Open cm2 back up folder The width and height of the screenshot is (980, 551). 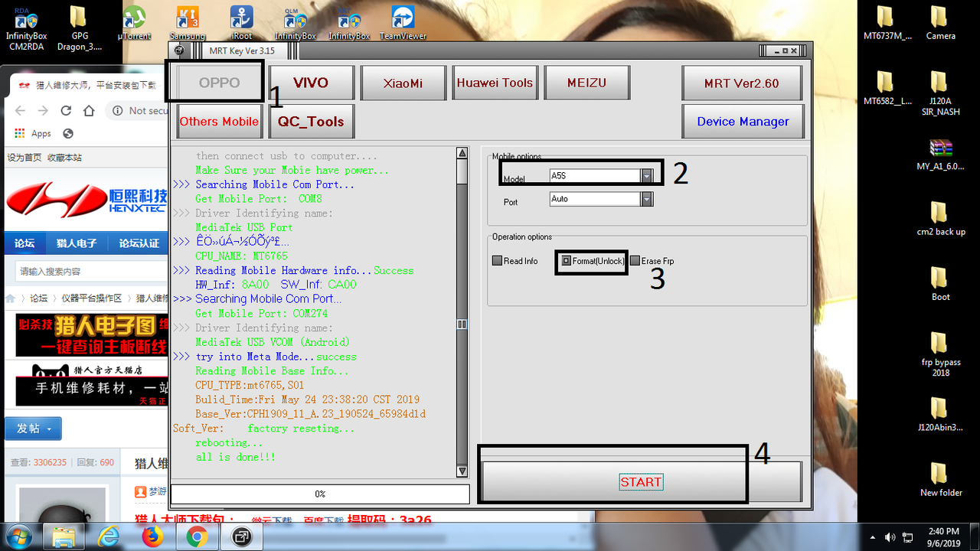940,218
